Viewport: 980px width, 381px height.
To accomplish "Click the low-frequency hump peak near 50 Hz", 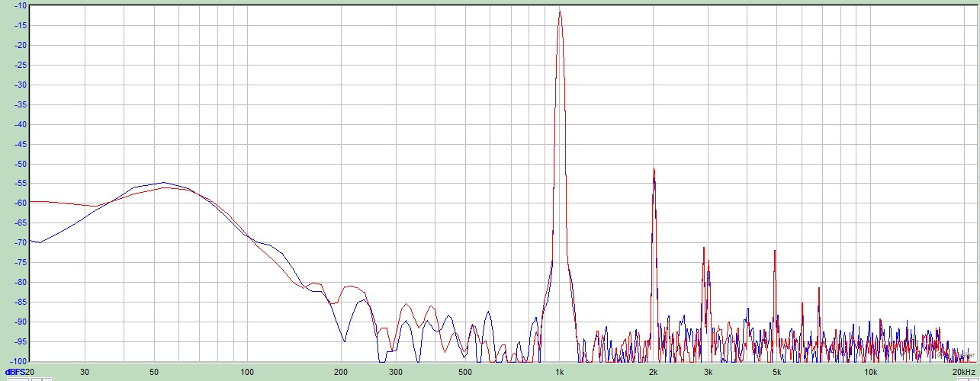I will (162, 183).
